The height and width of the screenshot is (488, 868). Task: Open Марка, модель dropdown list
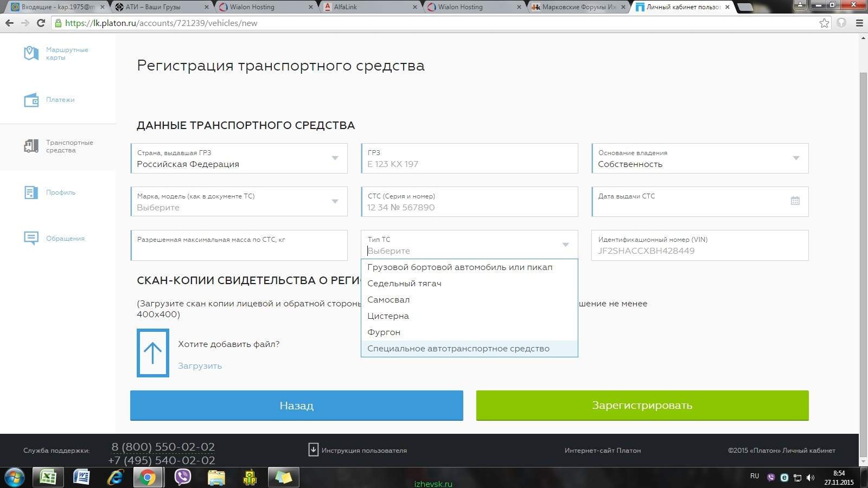tap(335, 201)
